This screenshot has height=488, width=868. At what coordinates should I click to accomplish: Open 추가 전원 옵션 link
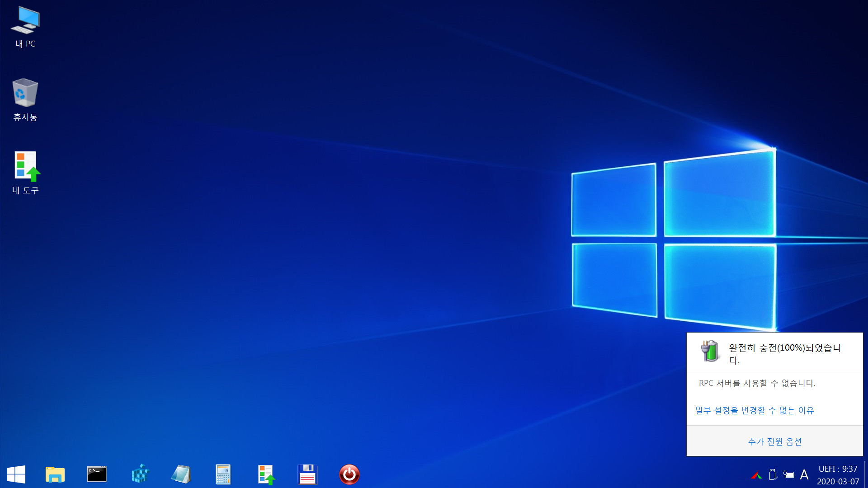(x=775, y=441)
